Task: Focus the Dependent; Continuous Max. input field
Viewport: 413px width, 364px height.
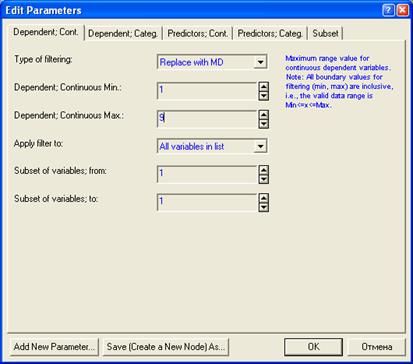Action: click(207, 119)
